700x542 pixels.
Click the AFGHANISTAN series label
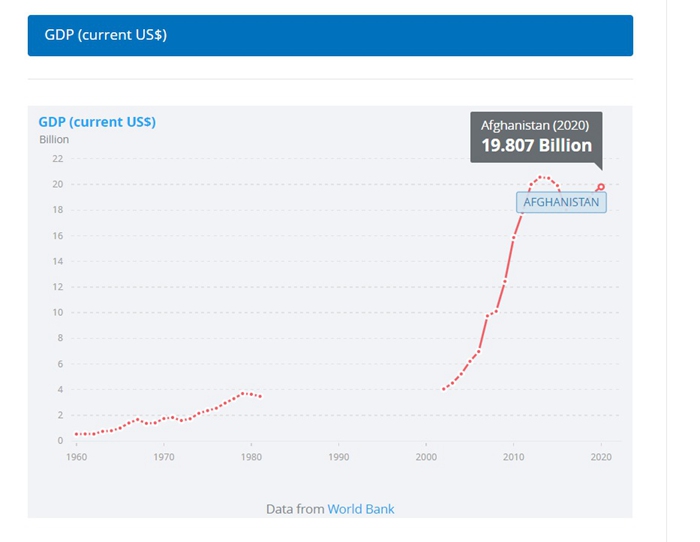(x=561, y=202)
